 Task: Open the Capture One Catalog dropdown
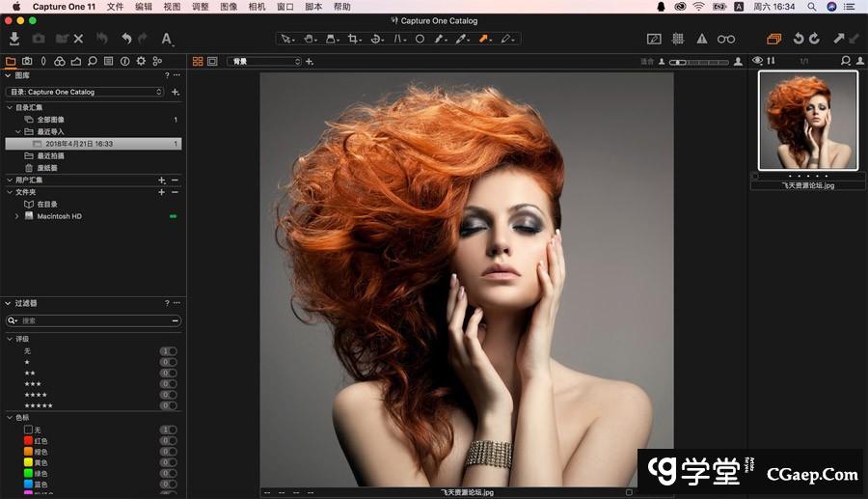pyautogui.click(x=85, y=92)
